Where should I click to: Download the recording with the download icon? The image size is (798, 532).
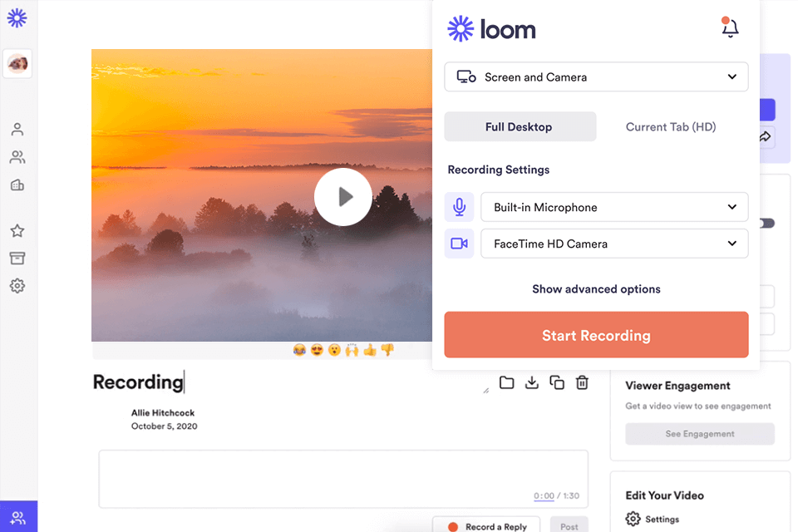click(532, 382)
